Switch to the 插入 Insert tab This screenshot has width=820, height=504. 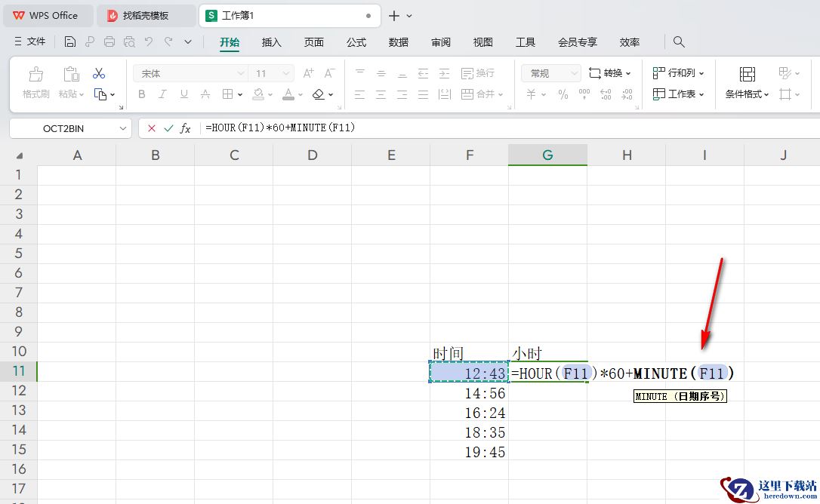tap(271, 42)
